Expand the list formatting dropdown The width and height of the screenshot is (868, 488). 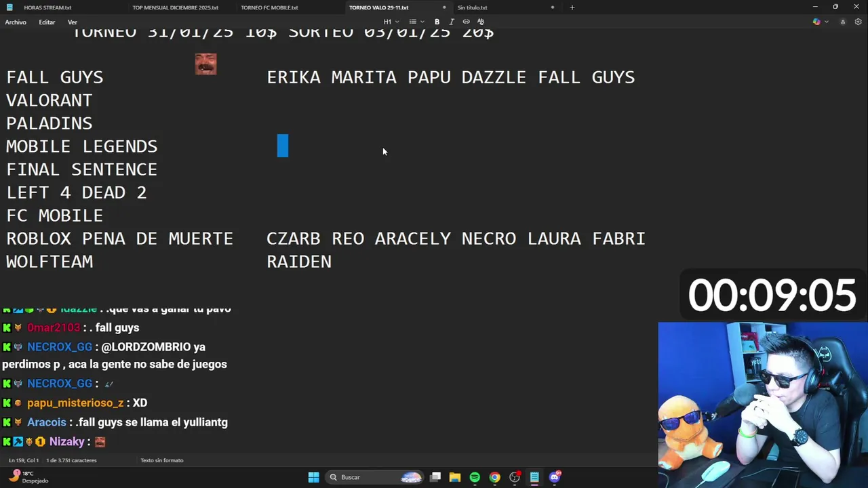tap(416, 22)
